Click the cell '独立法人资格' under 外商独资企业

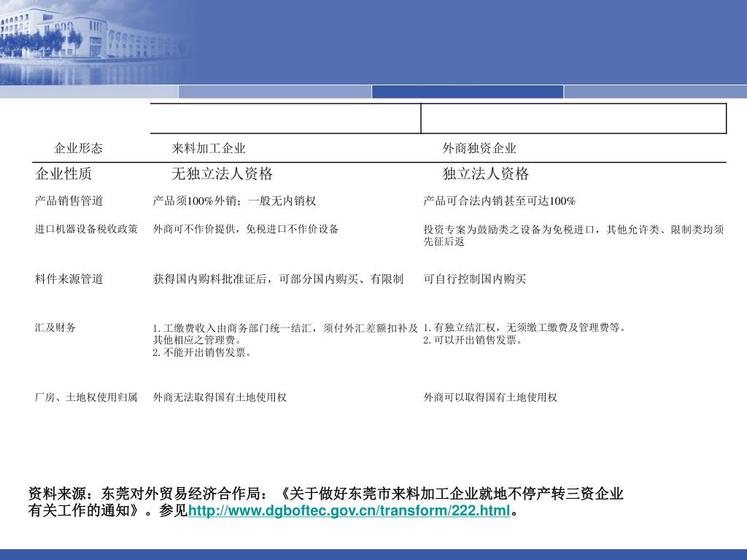(485, 174)
